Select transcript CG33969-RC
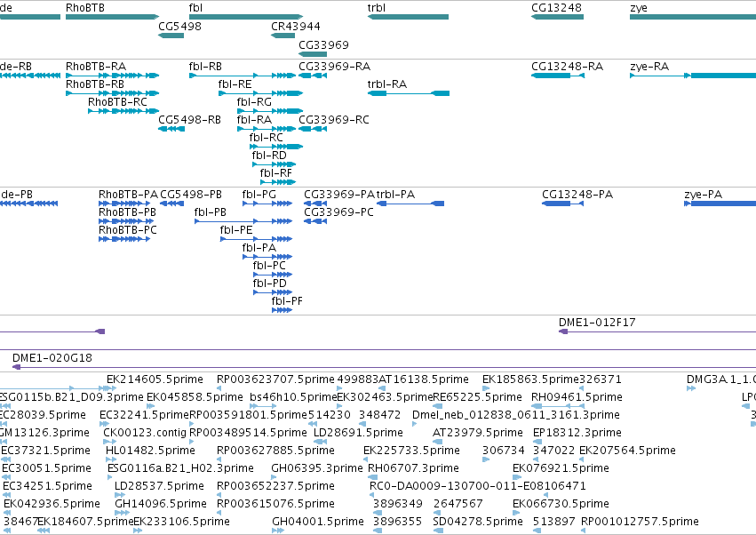The image size is (756, 535). (313, 129)
